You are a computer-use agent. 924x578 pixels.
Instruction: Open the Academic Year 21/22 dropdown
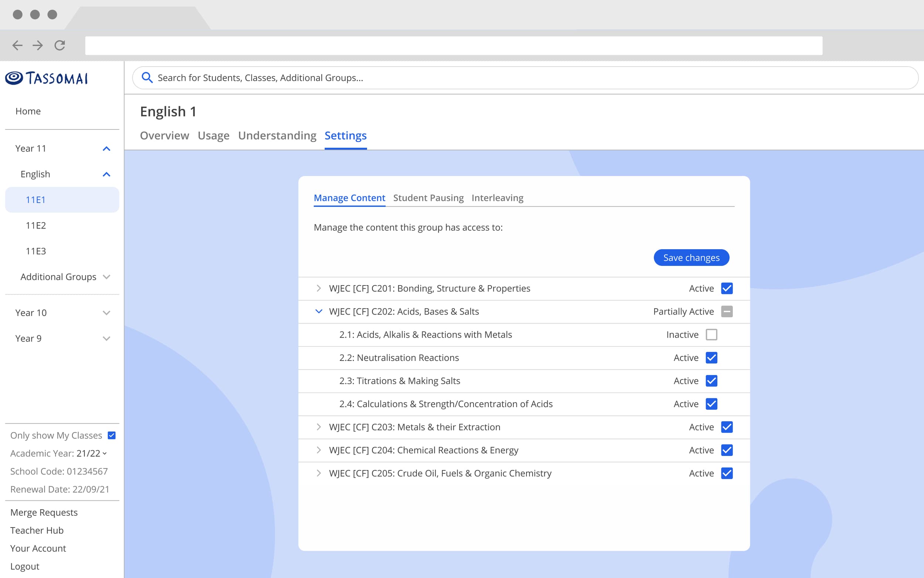coord(92,453)
